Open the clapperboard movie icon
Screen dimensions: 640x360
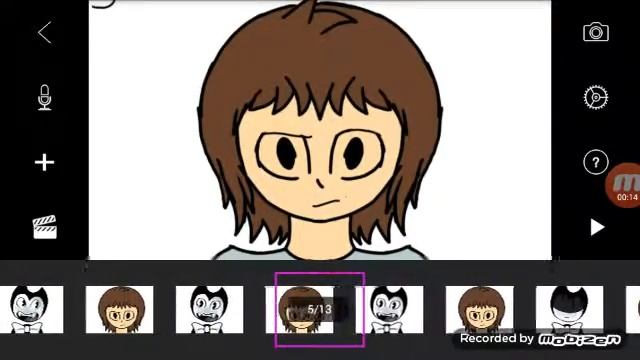44,227
